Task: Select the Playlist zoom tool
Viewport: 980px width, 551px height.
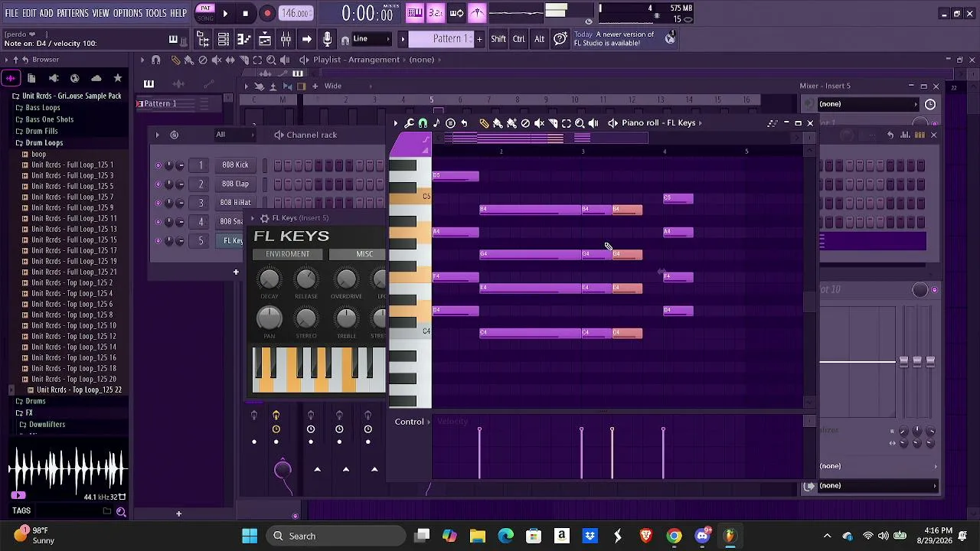Action: pos(271,60)
